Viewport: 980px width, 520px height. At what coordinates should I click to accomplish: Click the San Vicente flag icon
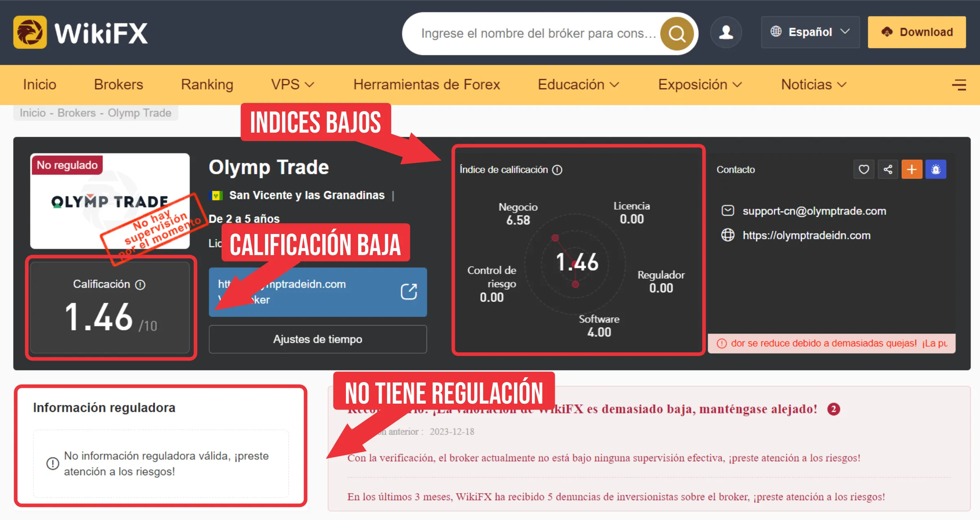(x=216, y=195)
